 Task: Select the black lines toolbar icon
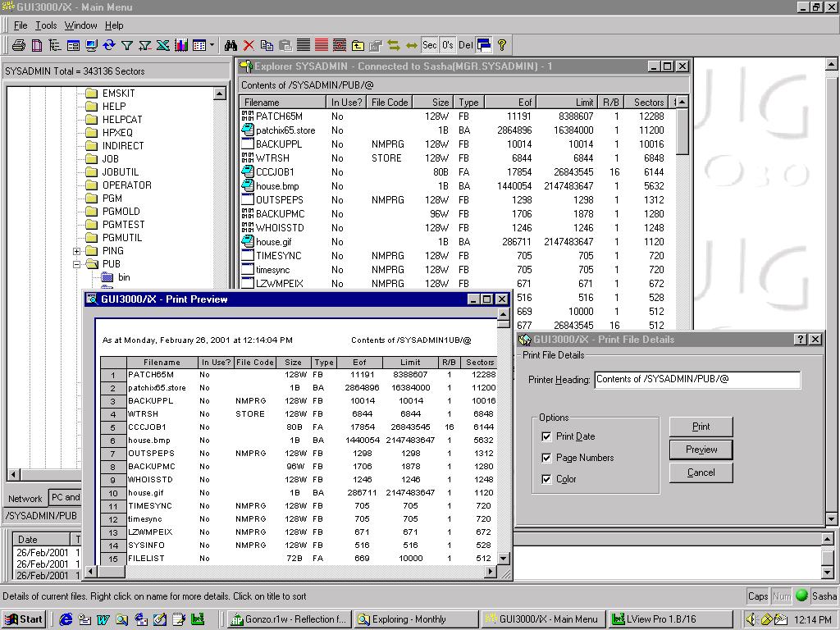tap(304, 46)
